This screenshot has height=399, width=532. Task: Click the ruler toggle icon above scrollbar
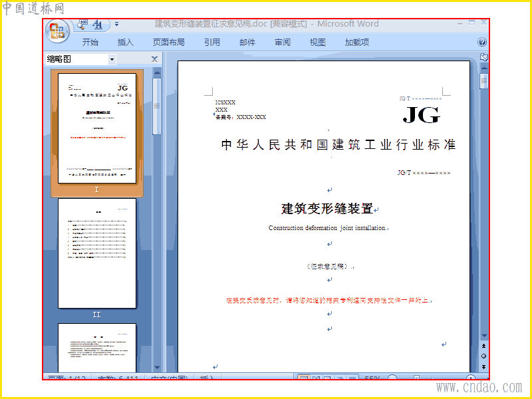pyautogui.click(x=484, y=57)
